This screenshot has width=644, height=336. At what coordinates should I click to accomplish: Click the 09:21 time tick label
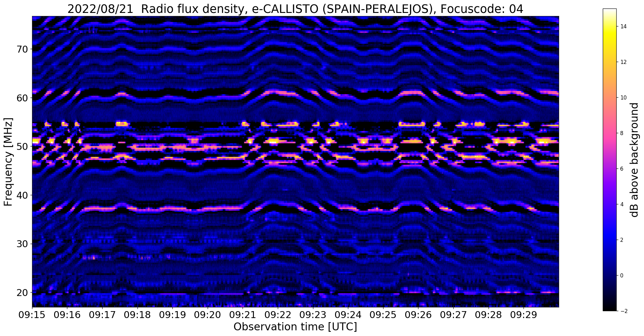click(x=243, y=315)
